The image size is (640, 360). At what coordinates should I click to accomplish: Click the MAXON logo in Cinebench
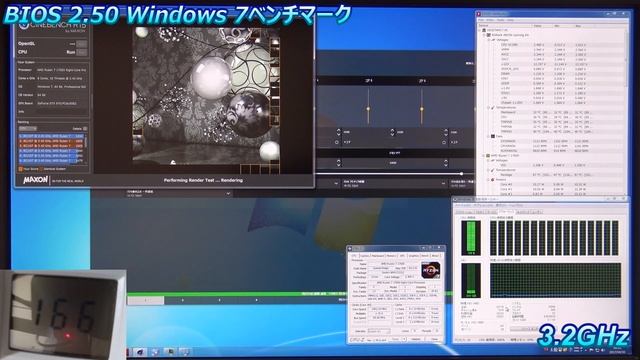(36, 180)
